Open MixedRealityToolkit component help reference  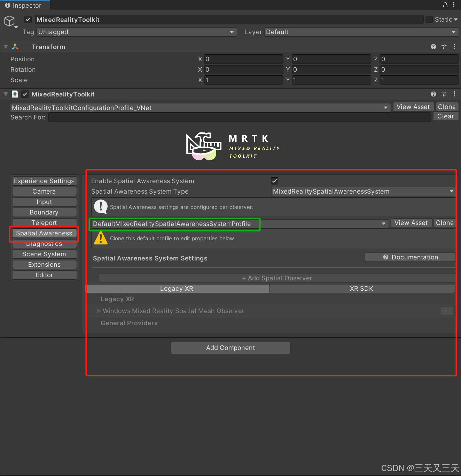[x=433, y=94]
